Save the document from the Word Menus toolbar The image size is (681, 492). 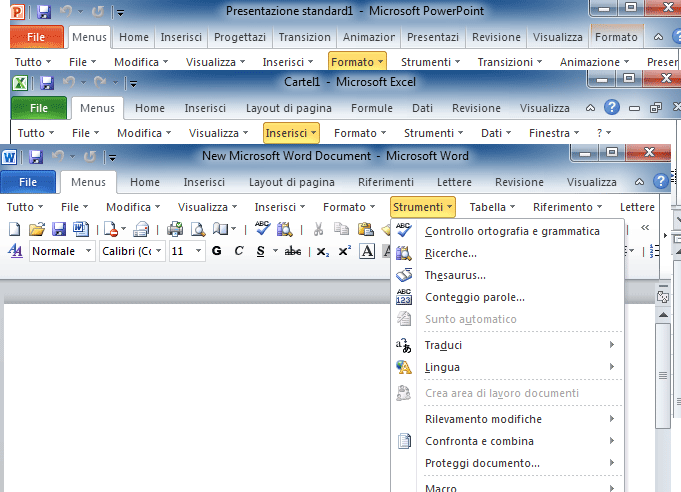[x=59, y=229]
